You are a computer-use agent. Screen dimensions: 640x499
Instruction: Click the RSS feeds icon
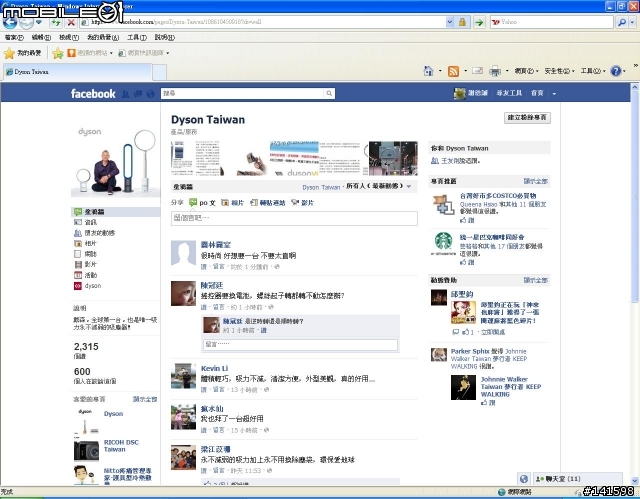tap(453, 71)
